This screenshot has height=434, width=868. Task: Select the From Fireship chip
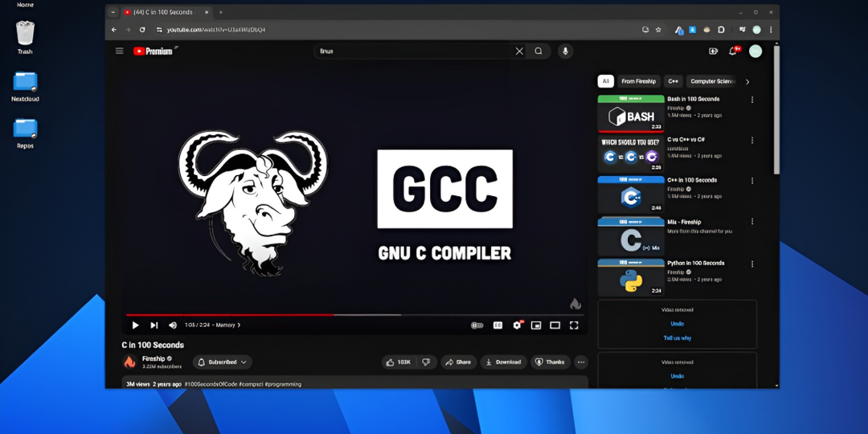tap(638, 81)
